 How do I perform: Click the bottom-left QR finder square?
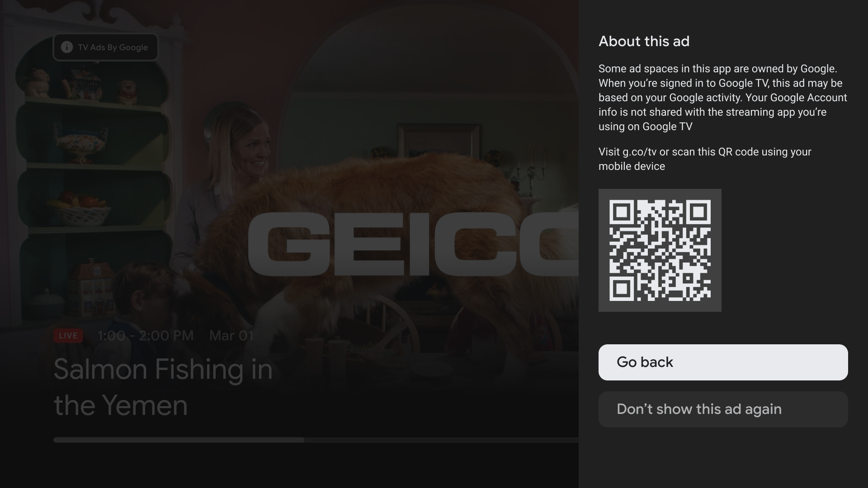click(622, 289)
